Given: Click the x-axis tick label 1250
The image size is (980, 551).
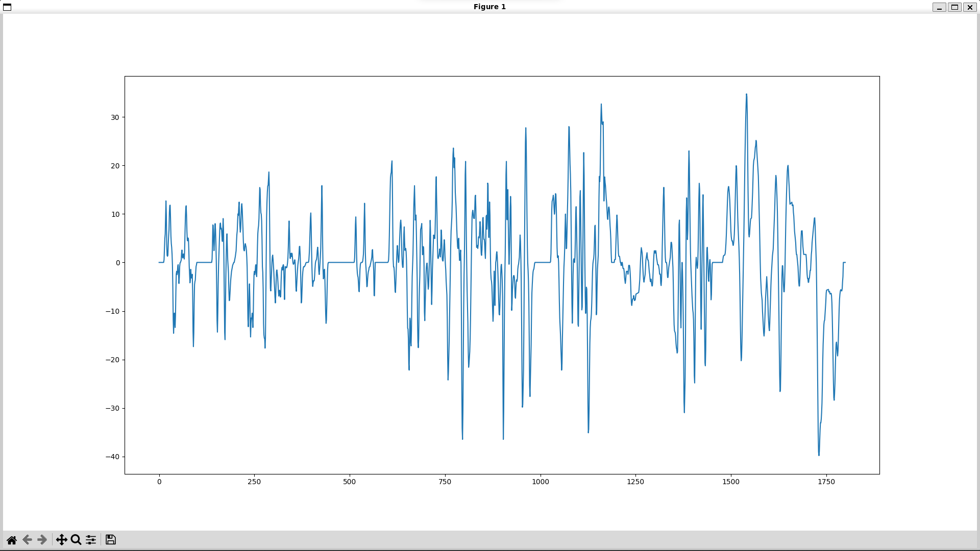Looking at the screenshot, I should pyautogui.click(x=635, y=482).
